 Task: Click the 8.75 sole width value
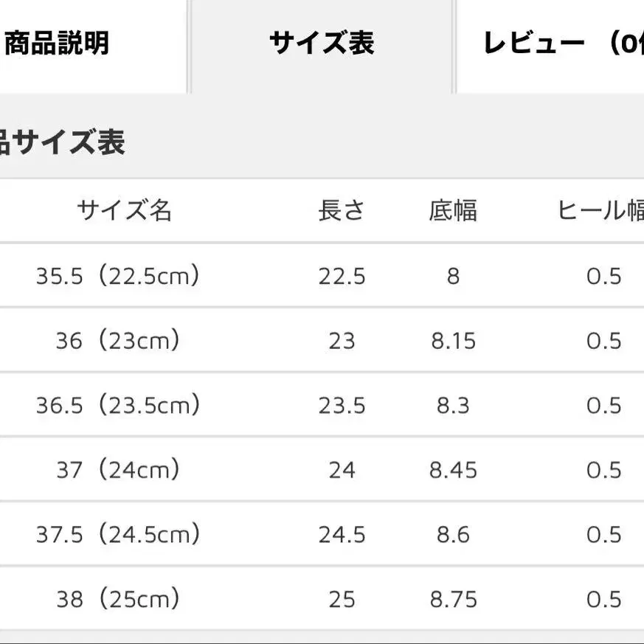(453, 599)
